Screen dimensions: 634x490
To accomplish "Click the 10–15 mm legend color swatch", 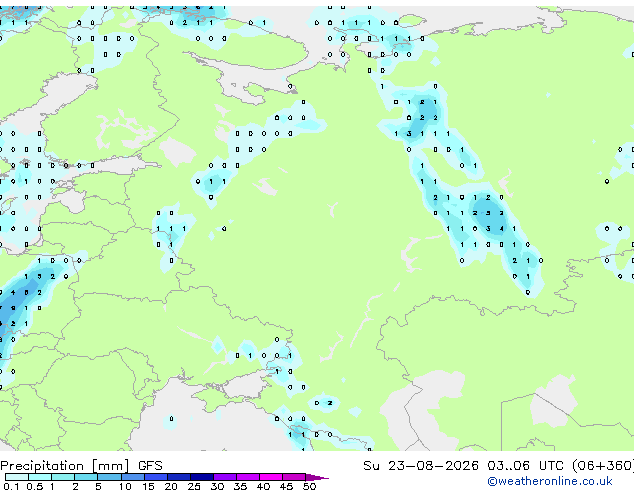I will [x=133, y=477].
